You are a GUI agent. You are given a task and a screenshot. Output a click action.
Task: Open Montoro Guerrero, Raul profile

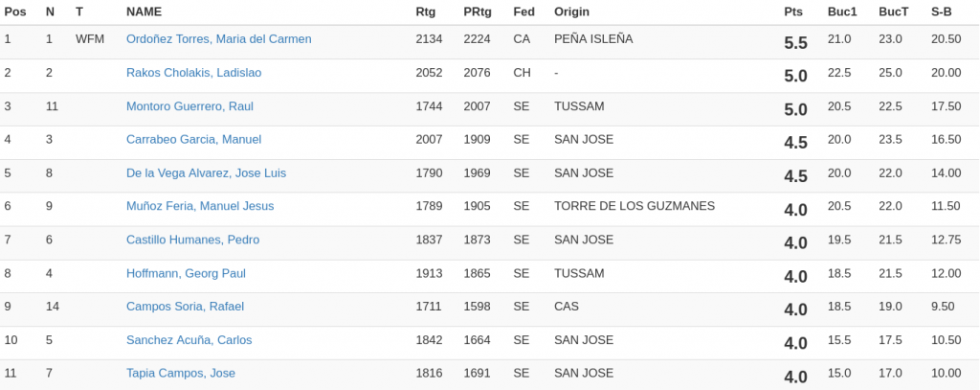tap(189, 106)
